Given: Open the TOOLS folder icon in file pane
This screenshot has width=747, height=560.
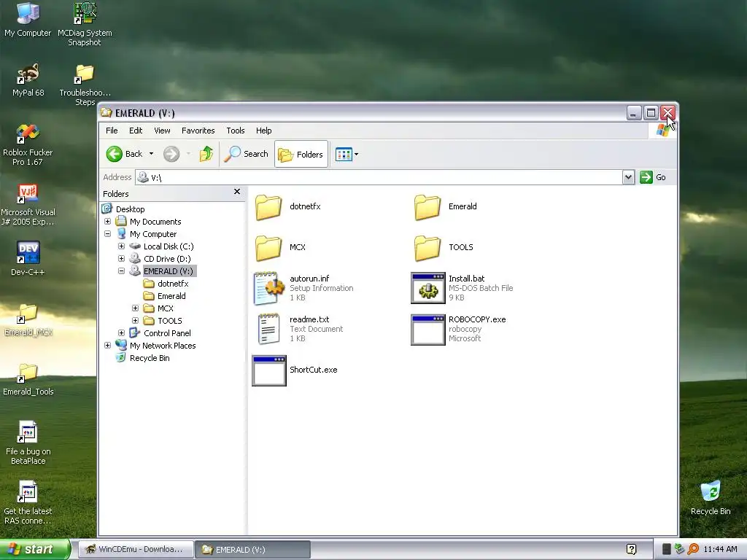Looking at the screenshot, I should pyautogui.click(x=427, y=248).
